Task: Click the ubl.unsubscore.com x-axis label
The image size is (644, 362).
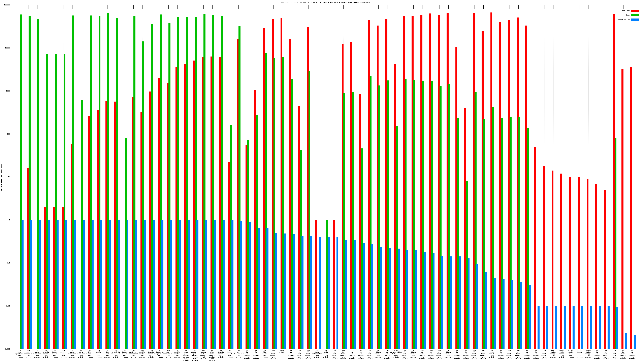Action: pos(326,354)
